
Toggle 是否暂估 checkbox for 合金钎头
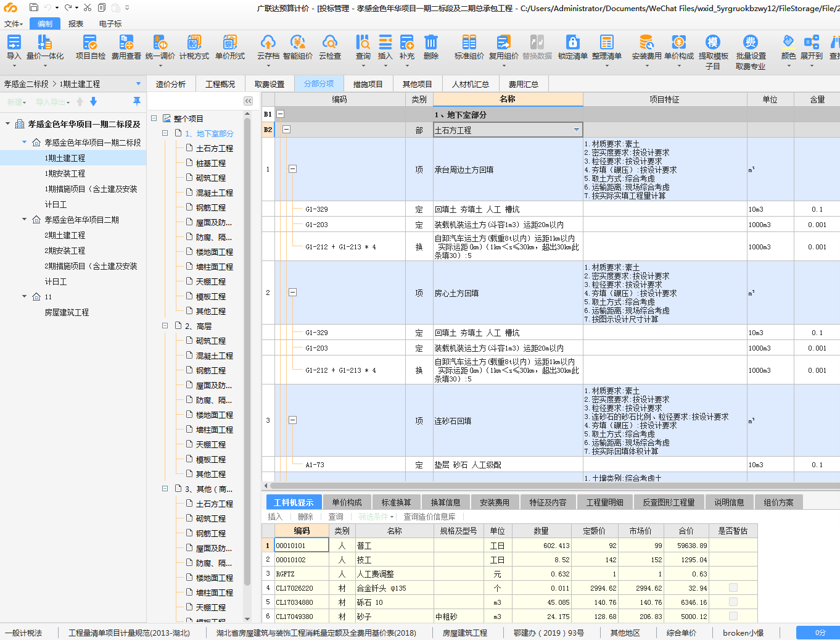coord(733,588)
